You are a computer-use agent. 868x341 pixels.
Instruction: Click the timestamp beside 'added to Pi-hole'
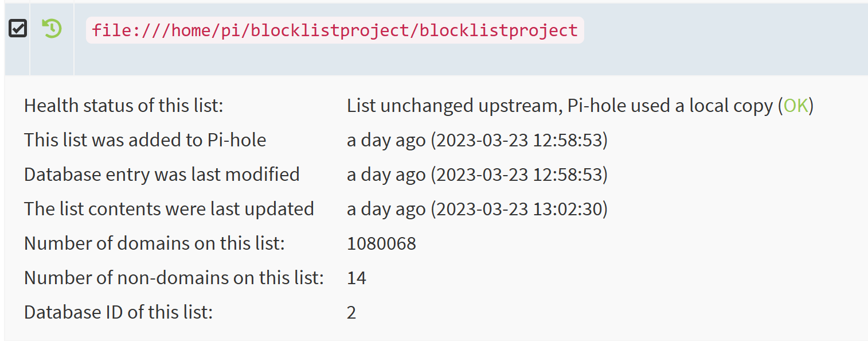tap(477, 140)
